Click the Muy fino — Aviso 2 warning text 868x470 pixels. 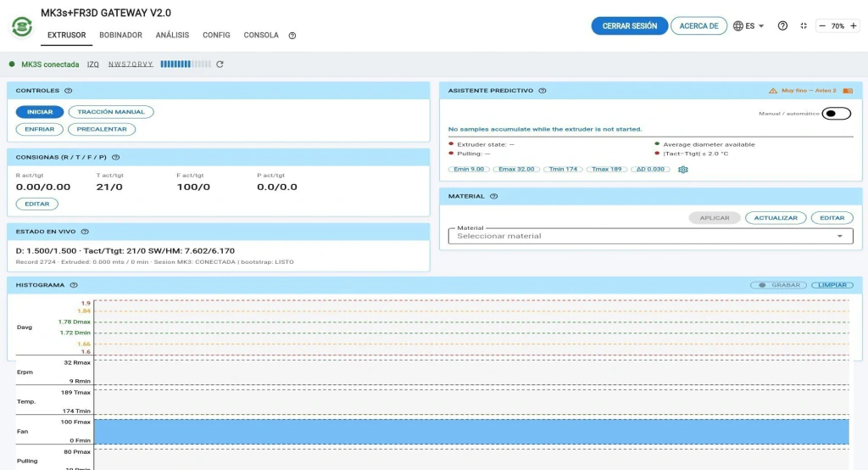809,91
